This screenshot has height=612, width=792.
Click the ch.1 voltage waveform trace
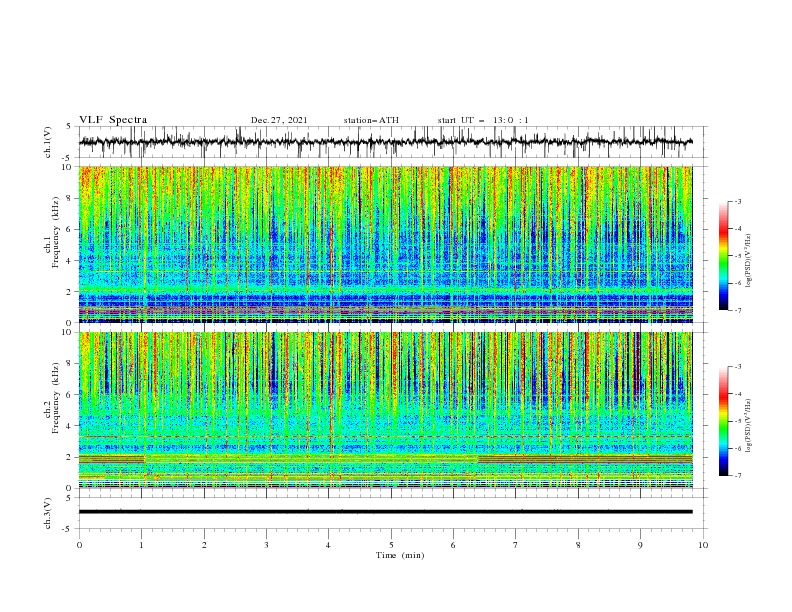click(x=385, y=142)
